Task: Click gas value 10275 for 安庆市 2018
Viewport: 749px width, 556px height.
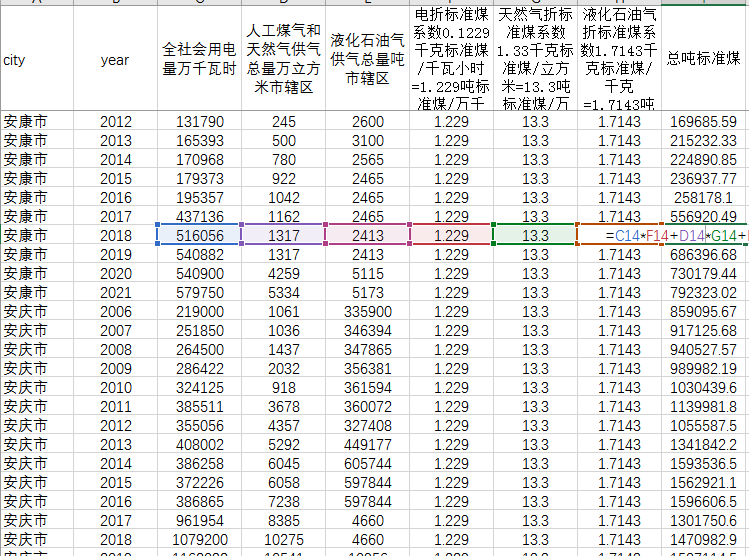Action: pyautogui.click(x=284, y=540)
